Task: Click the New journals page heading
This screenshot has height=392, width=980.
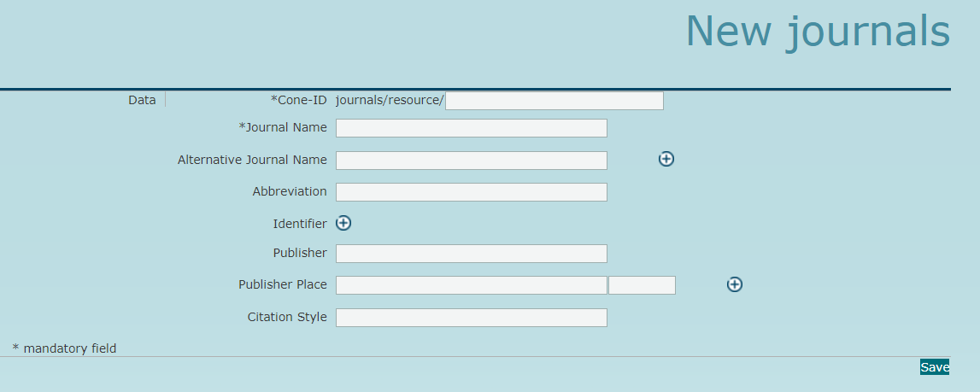Action: pyautogui.click(x=817, y=31)
